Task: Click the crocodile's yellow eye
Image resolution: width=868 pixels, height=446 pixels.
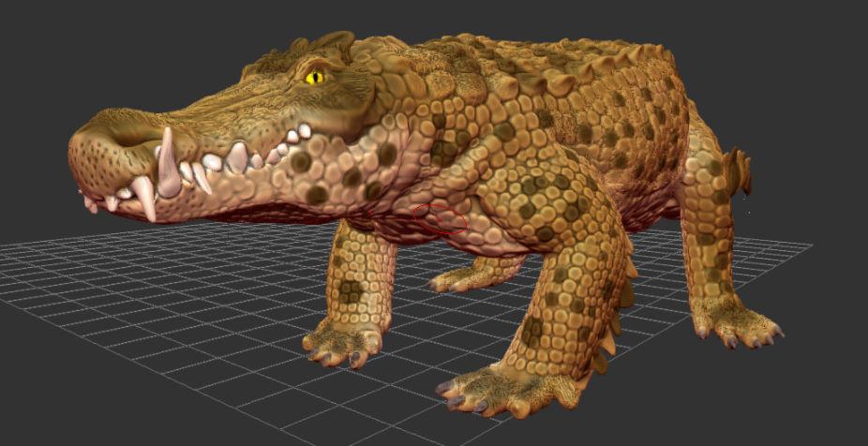Action: click(314, 77)
